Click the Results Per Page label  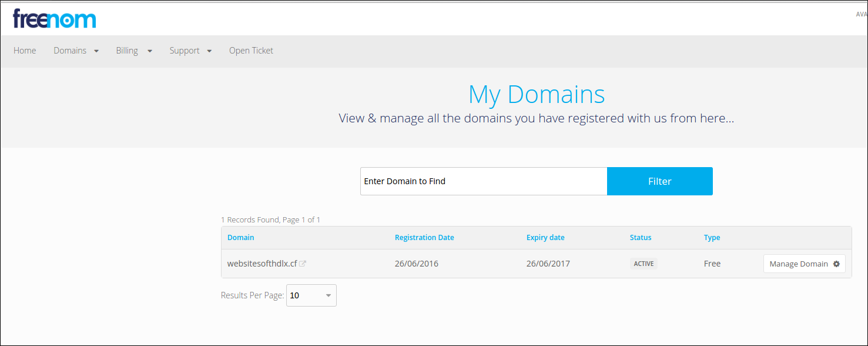253,295
